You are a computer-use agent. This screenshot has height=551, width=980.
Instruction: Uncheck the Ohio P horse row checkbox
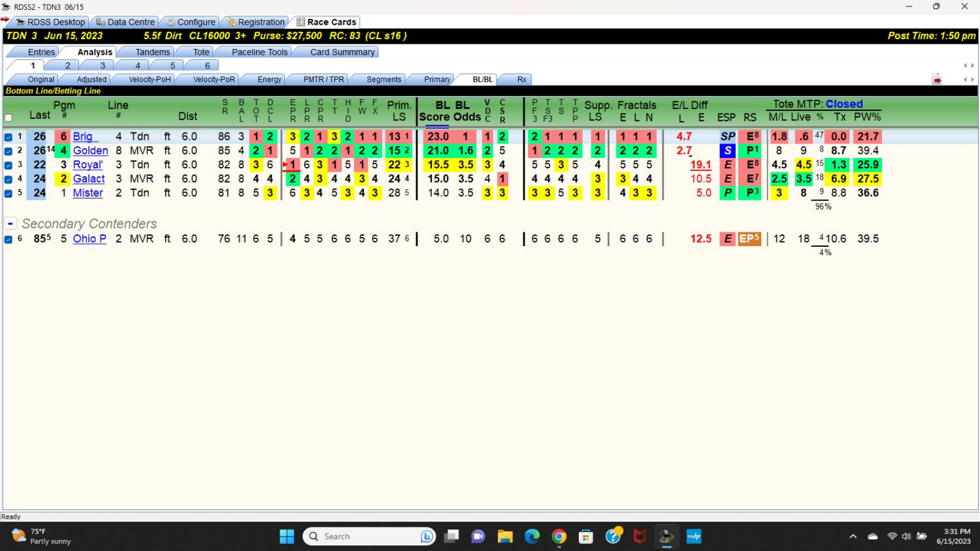tap(8, 240)
